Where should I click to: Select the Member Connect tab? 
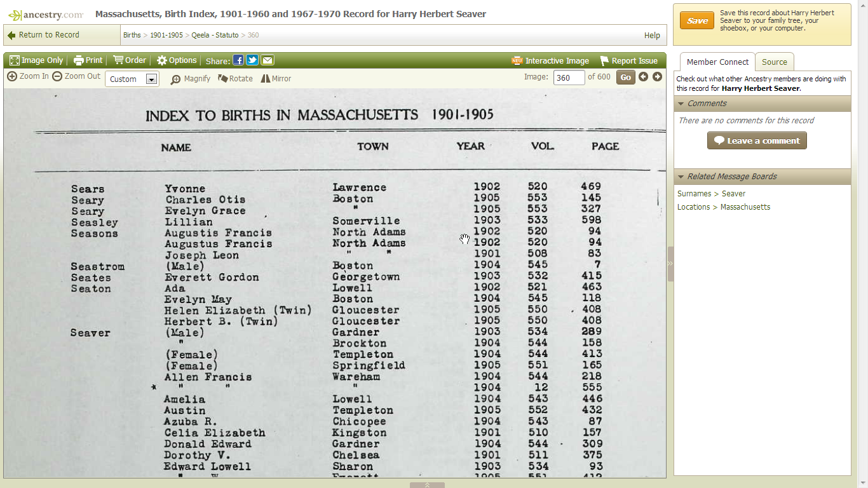pos(717,62)
